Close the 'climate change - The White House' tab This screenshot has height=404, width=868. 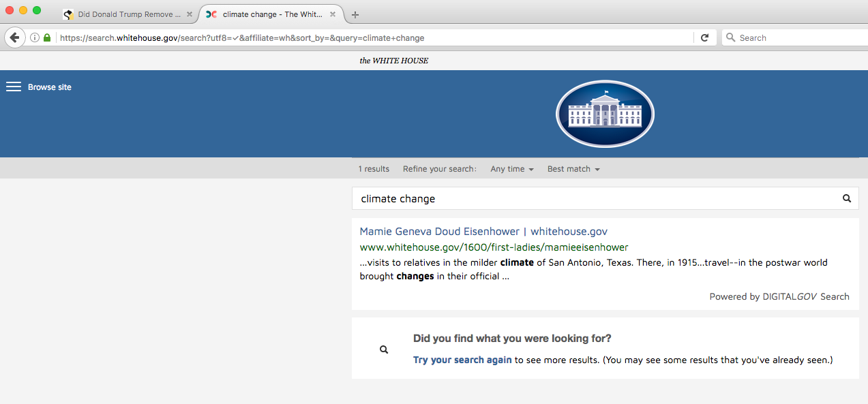click(x=333, y=14)
